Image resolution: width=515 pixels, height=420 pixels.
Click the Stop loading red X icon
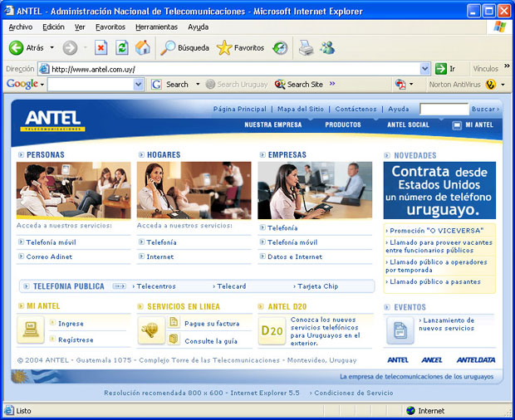click(101, 47)
